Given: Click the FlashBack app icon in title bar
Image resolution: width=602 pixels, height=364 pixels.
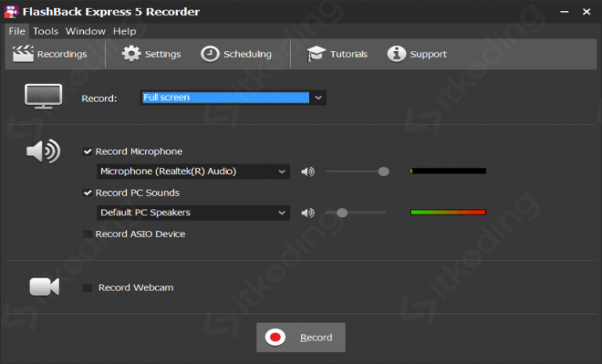Looking at the screenshot, I should tap(11, 12).
